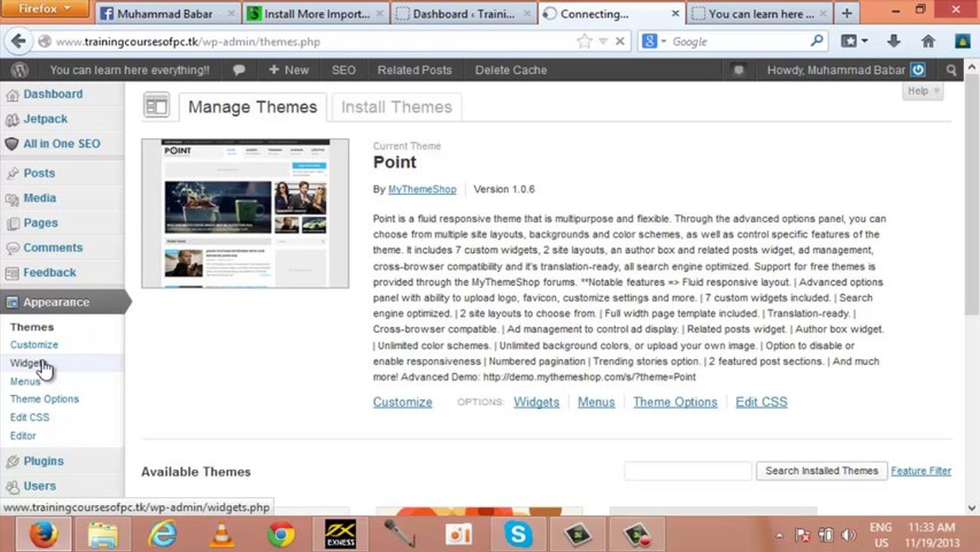The image size is (980, 552).
Task: Click Edit CSS link under theme description
Action: 761,402
